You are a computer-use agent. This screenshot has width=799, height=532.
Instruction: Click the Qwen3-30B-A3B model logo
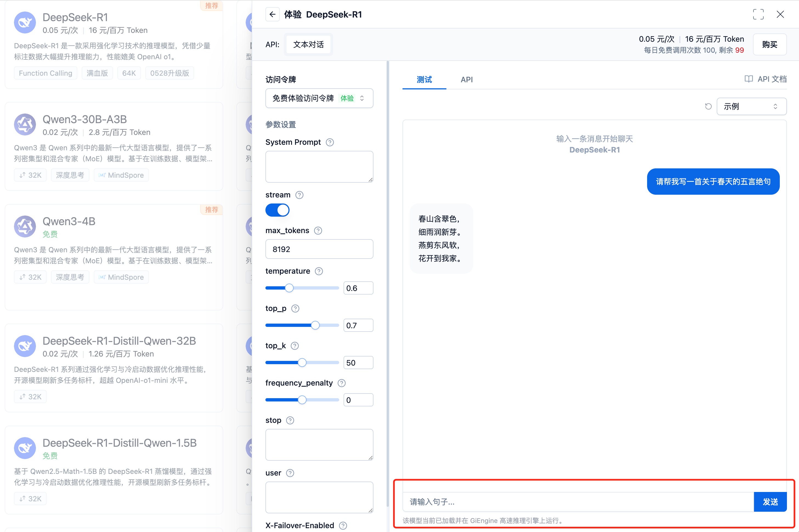[x=25, y=124]
